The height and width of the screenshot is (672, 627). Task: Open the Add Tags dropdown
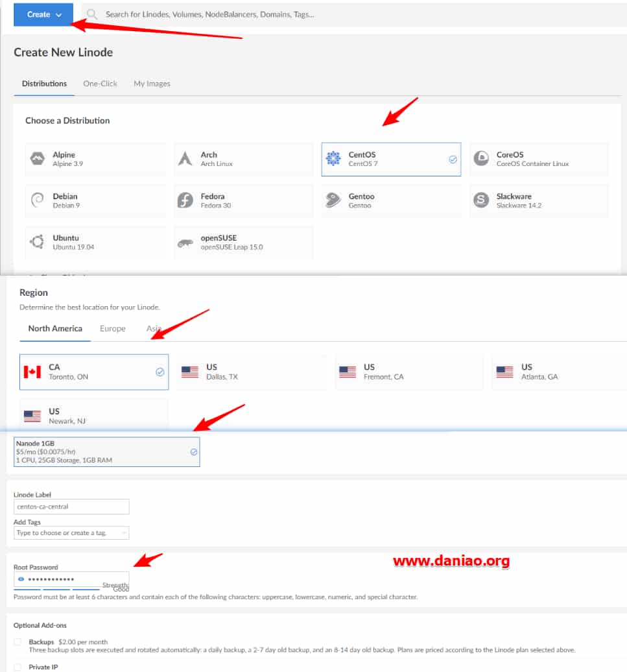(71, 533)
